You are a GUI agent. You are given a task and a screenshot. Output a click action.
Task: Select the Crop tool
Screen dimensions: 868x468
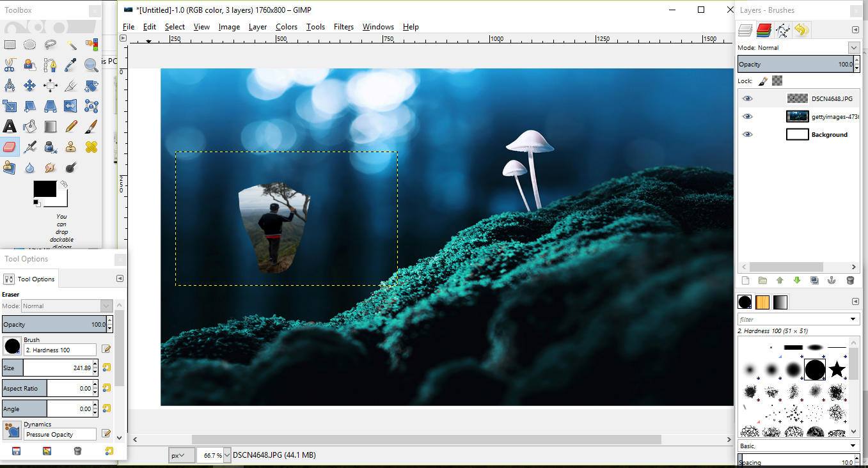pyautogui.click(x=71, y=86)
